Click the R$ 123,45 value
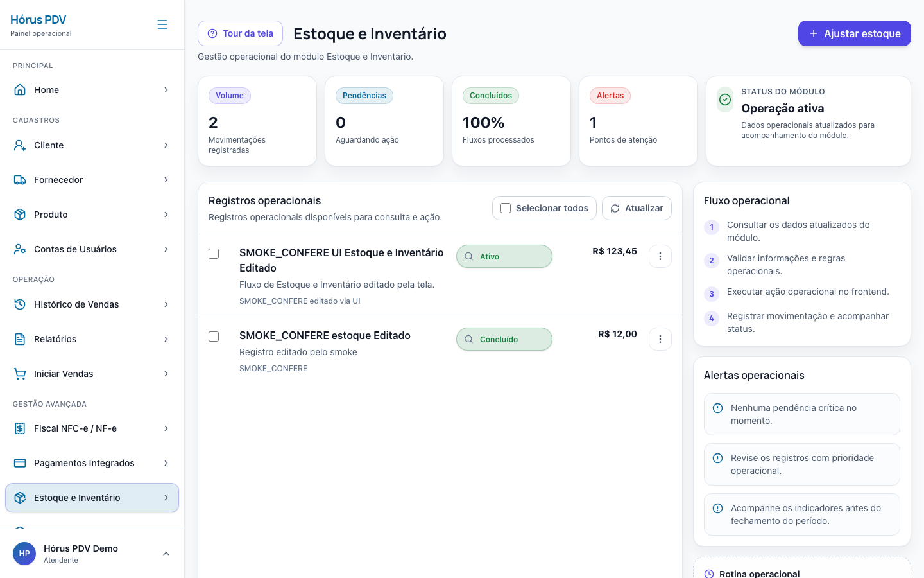This screenshot has width=924, height=578. point(615,251)
